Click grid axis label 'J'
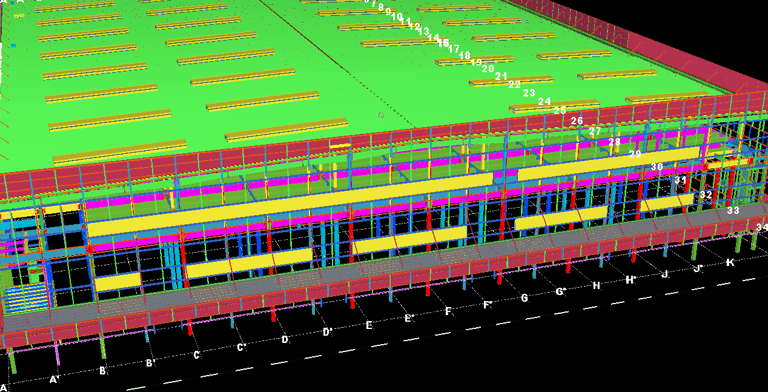 pyautogui.click(x=665, y=274)
